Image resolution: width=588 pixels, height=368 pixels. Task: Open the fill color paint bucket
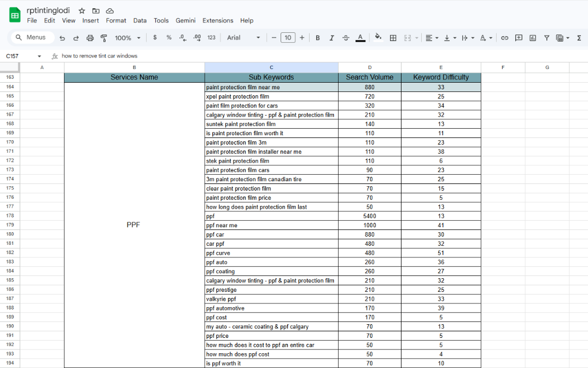point(377,38)
